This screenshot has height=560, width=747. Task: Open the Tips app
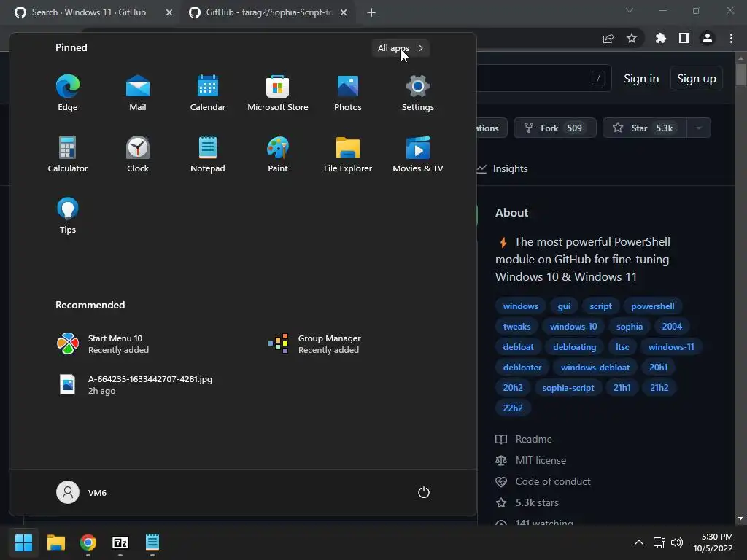tap(68, 215)
